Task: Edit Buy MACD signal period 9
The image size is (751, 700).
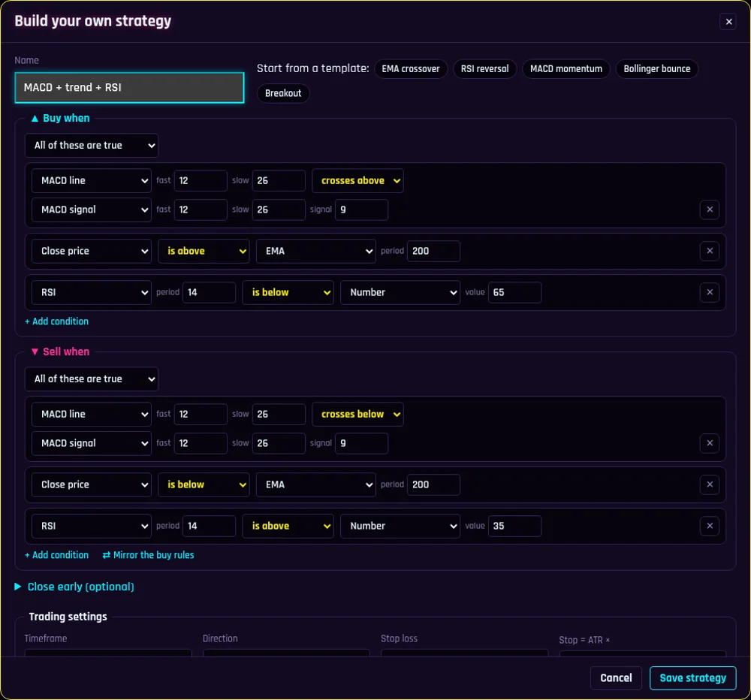Action: pyautogui.click(x=361, y=210)
